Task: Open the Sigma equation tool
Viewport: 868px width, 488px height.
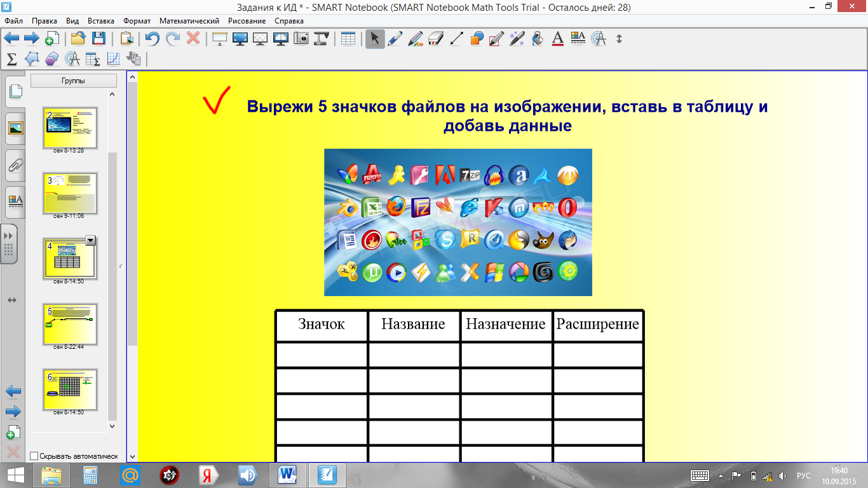Action: coord(11,59)
